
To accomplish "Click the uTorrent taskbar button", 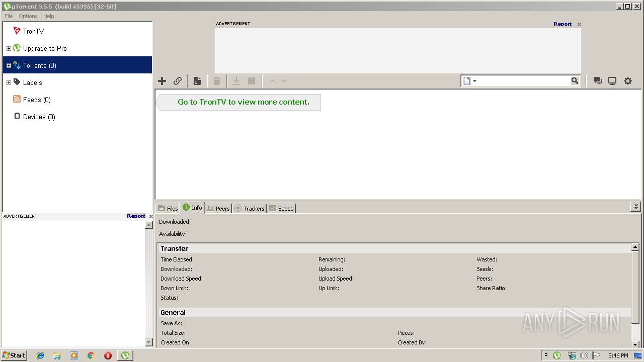I will (x=125, y=355).
